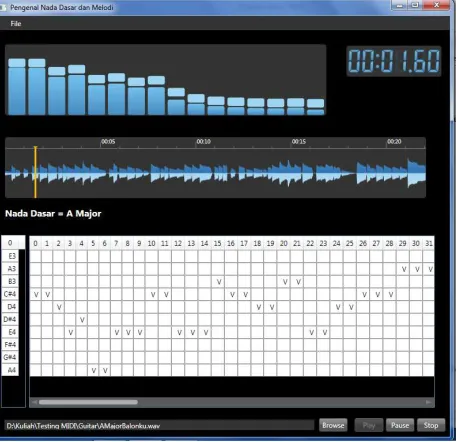The width and height of the screenshot is (460, 442).
Task: Click the yellow playhead marker on the waveform
Action: pyautogui.click(x=35, y=172)
